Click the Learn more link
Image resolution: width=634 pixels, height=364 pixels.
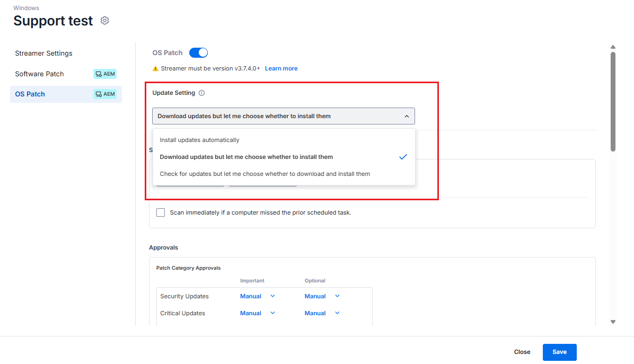pos(281,68)
